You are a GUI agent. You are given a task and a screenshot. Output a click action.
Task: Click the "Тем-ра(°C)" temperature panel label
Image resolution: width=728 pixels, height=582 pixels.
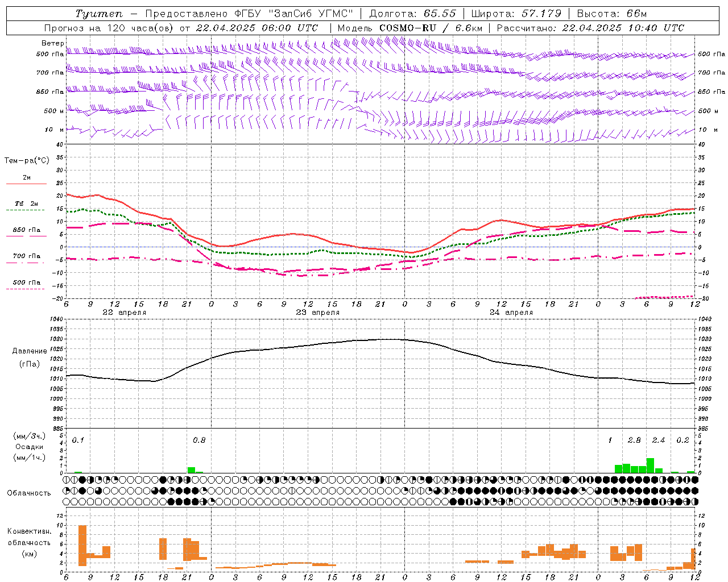coord(27,161)
